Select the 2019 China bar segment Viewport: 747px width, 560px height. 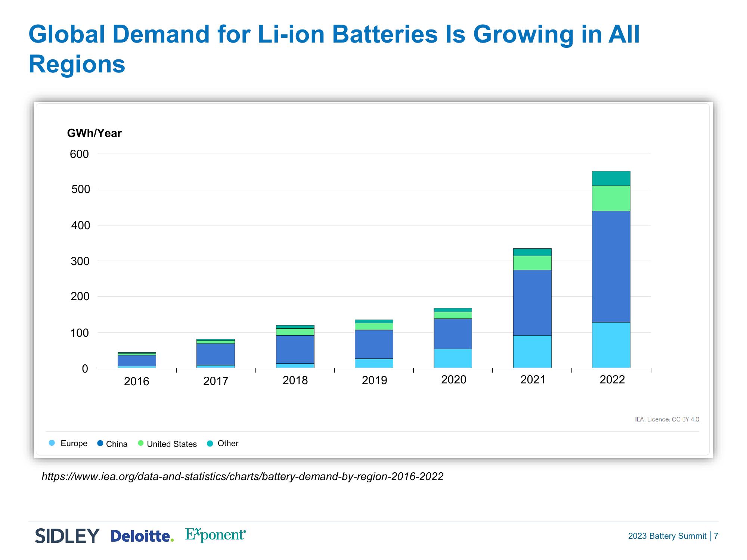pyautogui.click(x=374, y=345)
